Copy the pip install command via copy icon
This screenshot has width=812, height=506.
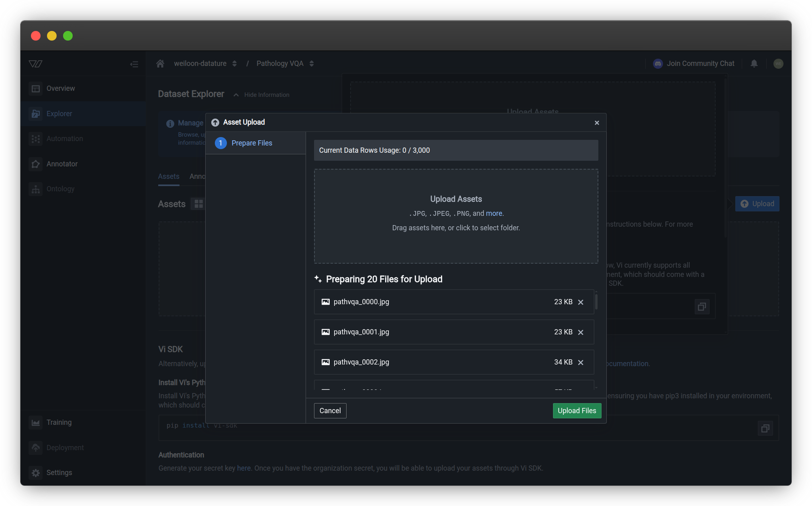coord(765,428)
